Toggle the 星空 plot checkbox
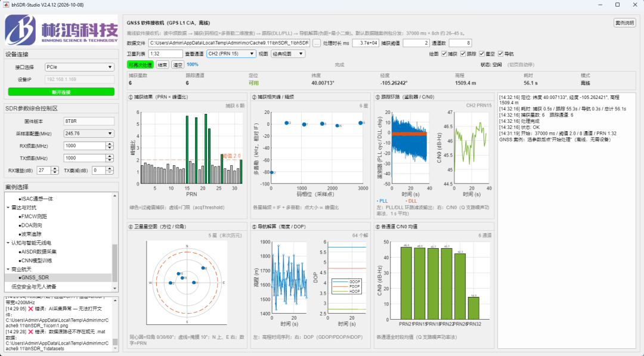 coord(482,54)
